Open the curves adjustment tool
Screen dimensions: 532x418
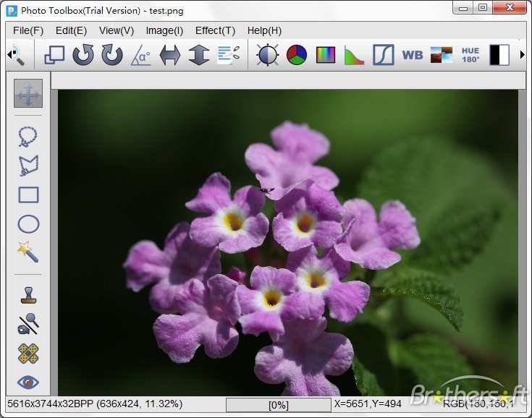click(384, 54)
